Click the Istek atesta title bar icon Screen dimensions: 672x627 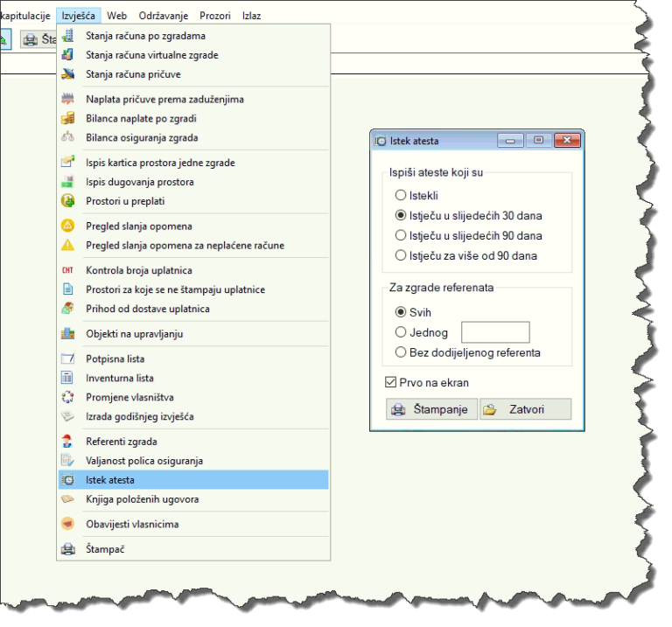click(x=380, y=141)
